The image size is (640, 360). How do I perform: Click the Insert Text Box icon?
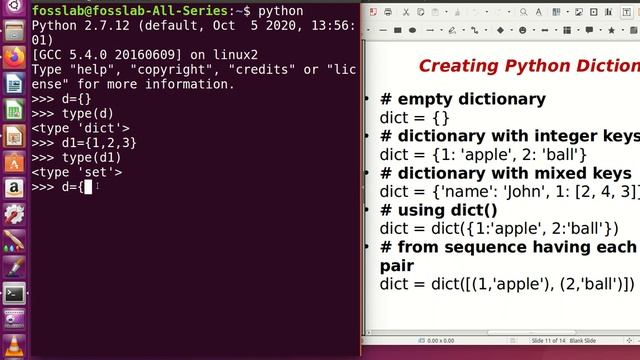(626, 12)
